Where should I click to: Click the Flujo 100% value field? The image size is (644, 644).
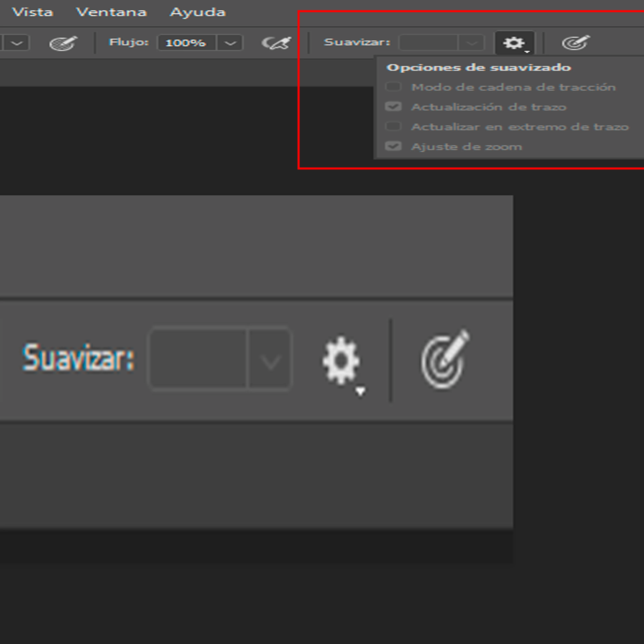pos(186,43)
